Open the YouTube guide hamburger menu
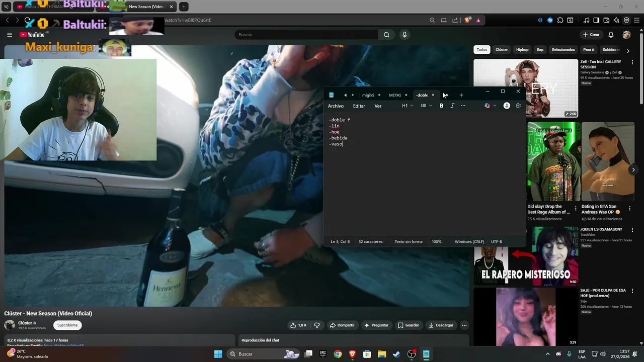The width and height of the screenshot is (644, 362). pyautogui.click(x=9, y=35)
